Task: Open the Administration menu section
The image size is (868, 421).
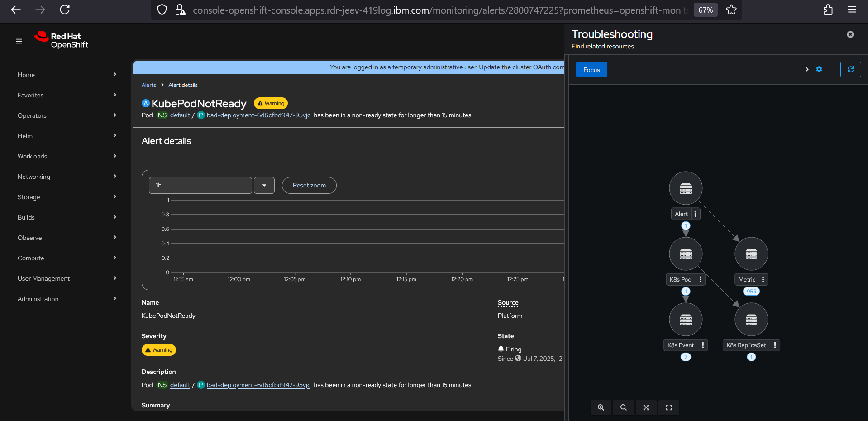Action: (67, 299)
